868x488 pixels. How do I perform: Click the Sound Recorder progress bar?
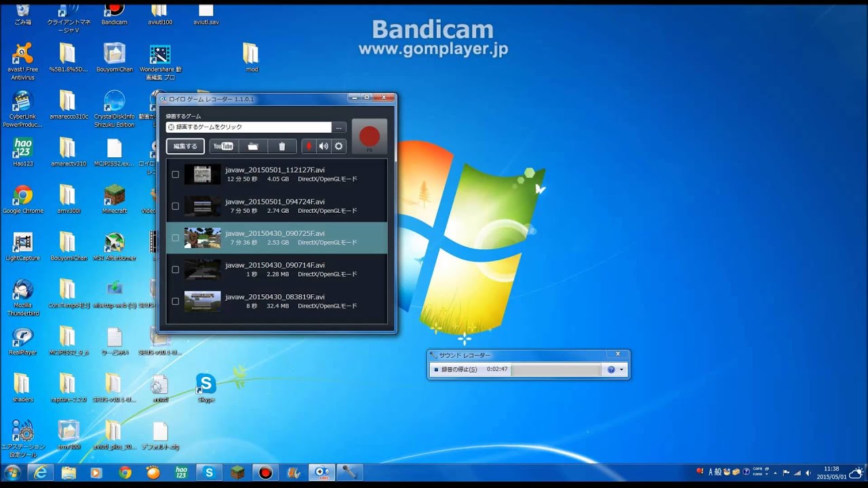[556, 370]
